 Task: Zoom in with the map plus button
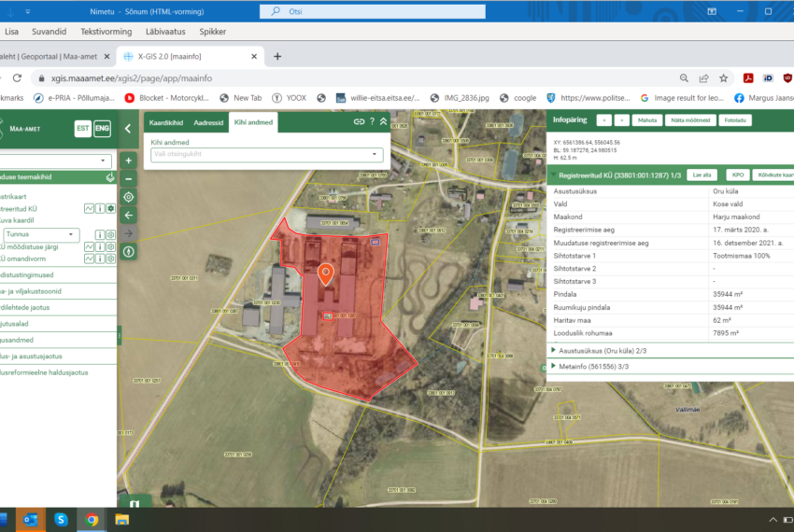129,161
